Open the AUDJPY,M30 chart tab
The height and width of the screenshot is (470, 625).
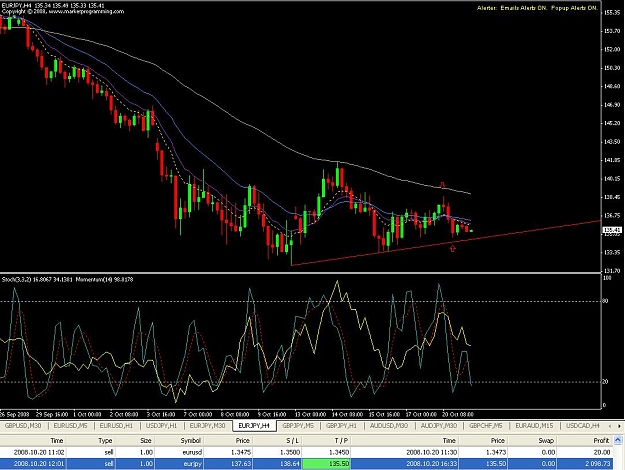tap(439, 426)
